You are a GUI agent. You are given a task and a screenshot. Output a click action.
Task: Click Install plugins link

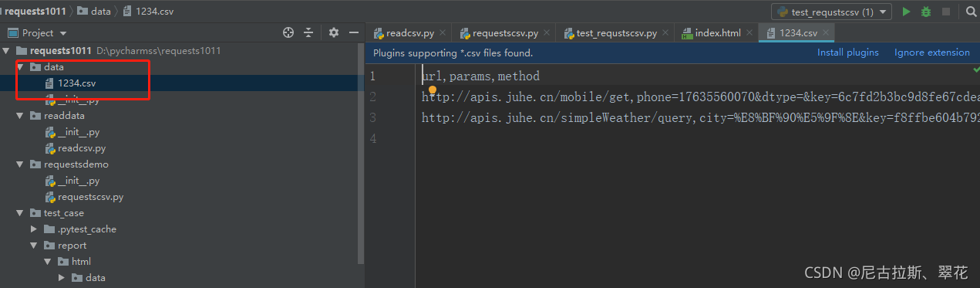click(848, 53)
